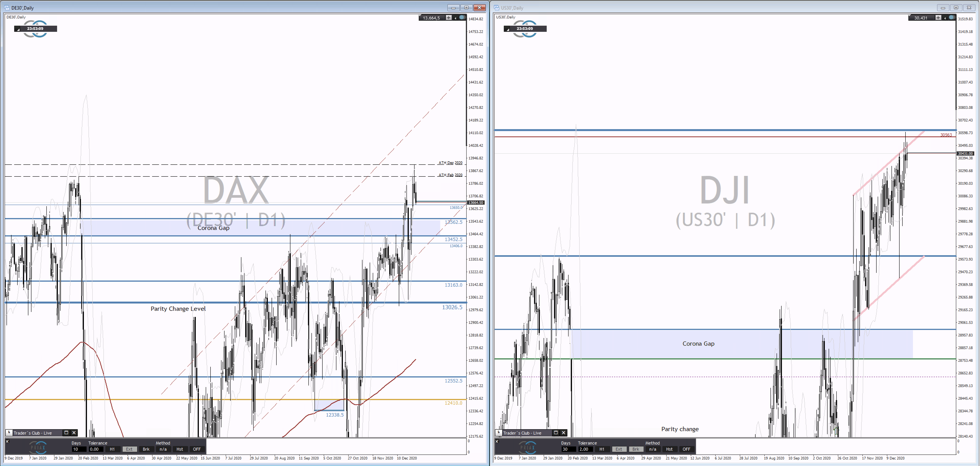The width and height of the screenshot is (980, 466).
Task: Click the DE30 window title bar icon
Action: click(x=7, y=8)
